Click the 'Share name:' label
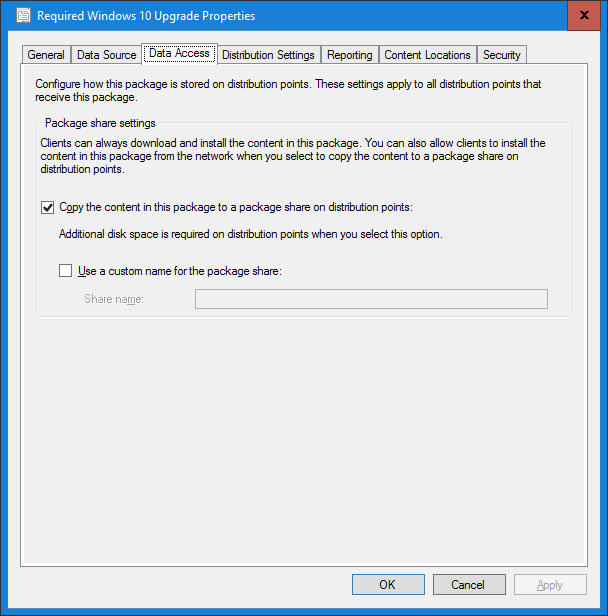This screenshot has width=608, height=616. click(114, 299)
